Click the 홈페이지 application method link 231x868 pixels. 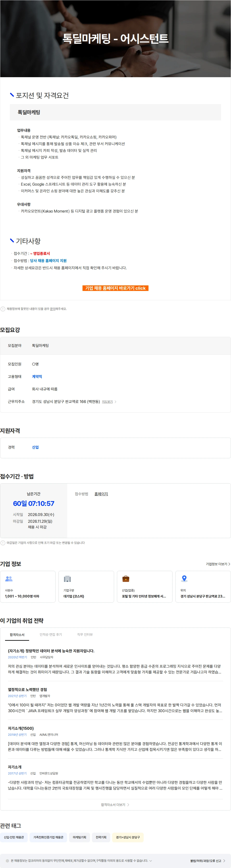point(101,494)
